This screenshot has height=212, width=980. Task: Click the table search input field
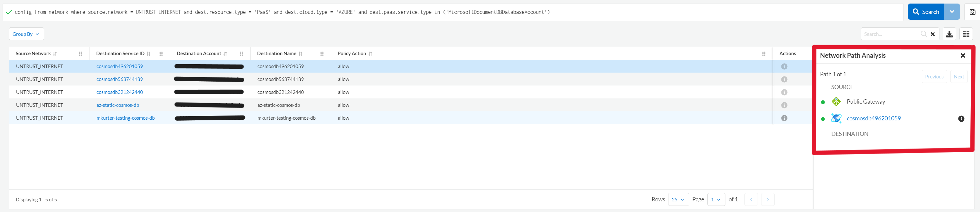(x=890, y=34)
